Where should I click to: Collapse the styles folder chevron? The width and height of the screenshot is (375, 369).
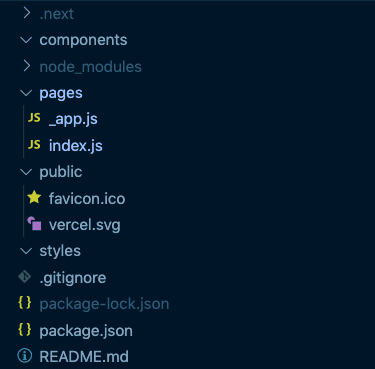(x=26, y=251)
